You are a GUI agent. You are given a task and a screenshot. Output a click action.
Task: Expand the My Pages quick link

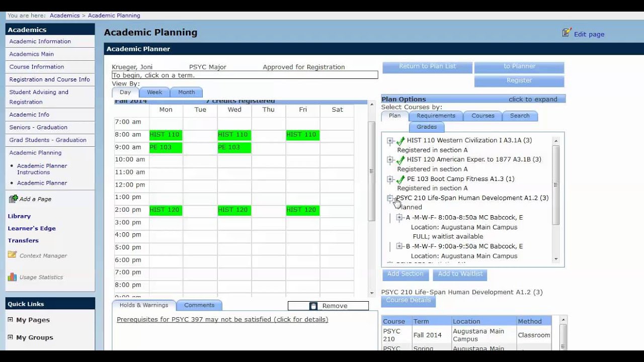pyautogui.click(x=11, y=320)
